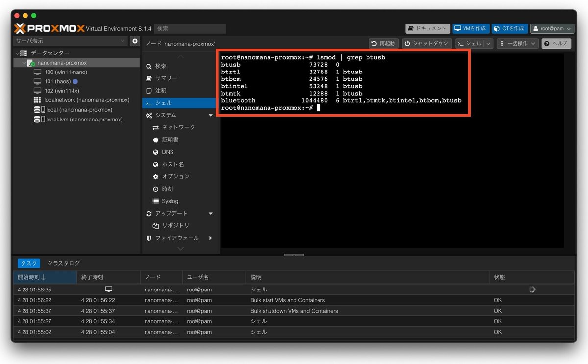Open オプション options page
The image size is (588, 364).
(x=179, y=176)
